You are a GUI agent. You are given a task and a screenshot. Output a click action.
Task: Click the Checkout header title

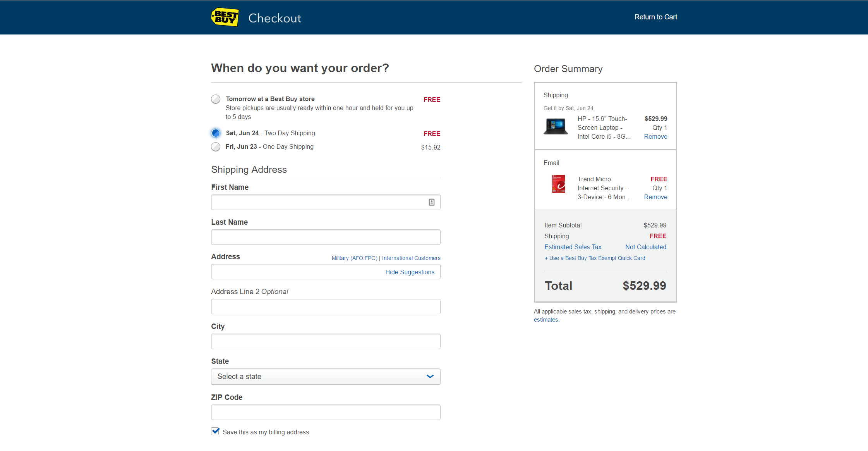274,18
